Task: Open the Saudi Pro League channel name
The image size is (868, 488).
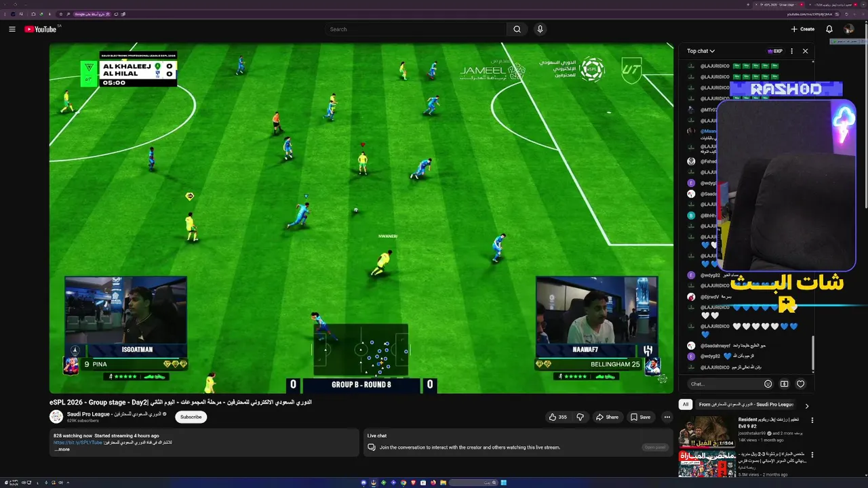Action: (114, 413)
